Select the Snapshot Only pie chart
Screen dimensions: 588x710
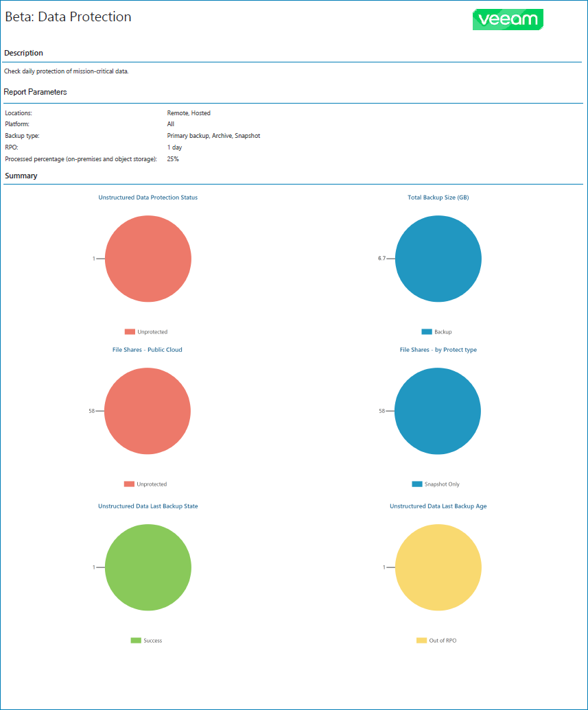pyautogui.click(x=438, y=411)
